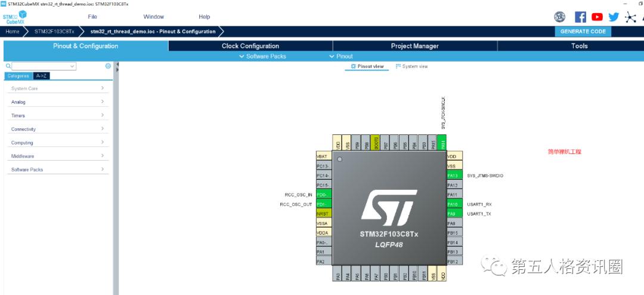The height and width of the screenshot is (295, 644).
Task: Click the peripheral search magnifier icon
Action: point(8,66)
